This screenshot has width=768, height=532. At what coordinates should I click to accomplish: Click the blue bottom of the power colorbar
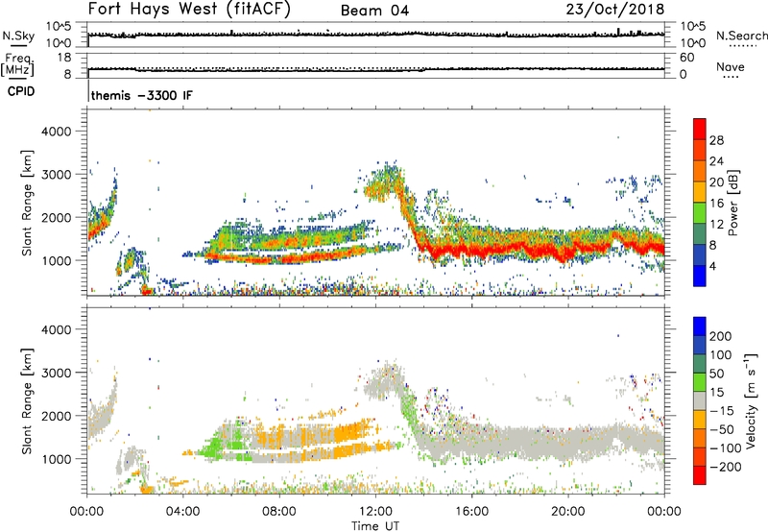(700, 276)
